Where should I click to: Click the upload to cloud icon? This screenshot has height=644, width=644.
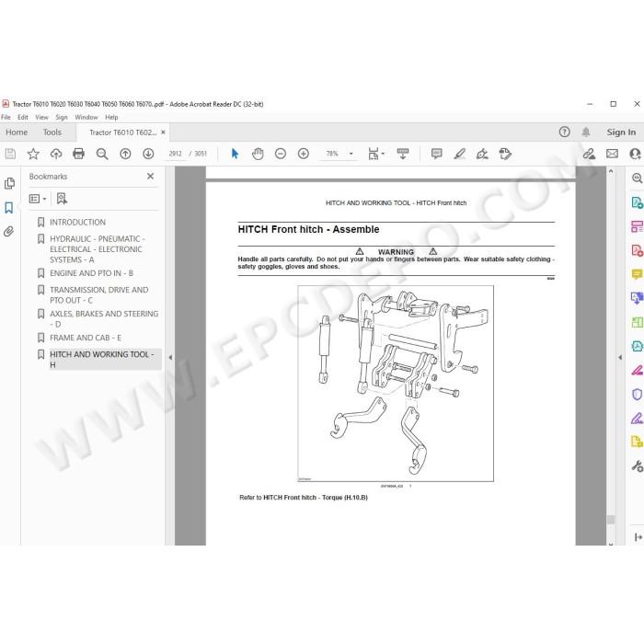(56, 154)
